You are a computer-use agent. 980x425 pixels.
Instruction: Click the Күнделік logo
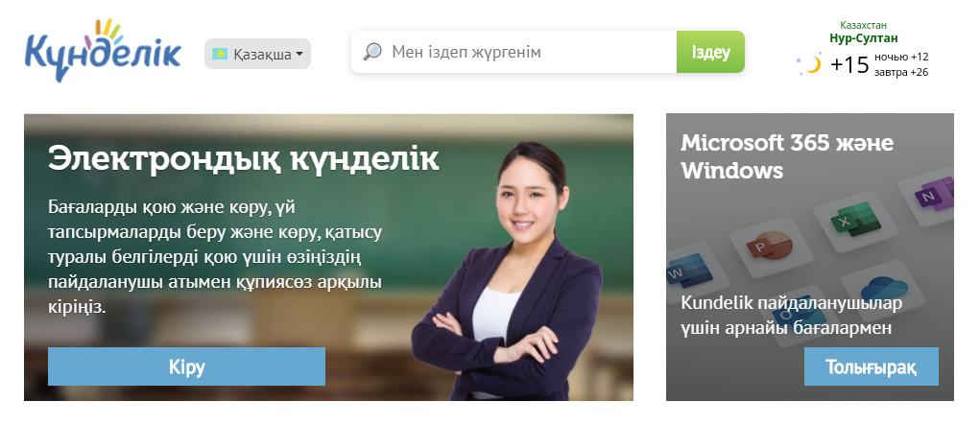[103, 51]
